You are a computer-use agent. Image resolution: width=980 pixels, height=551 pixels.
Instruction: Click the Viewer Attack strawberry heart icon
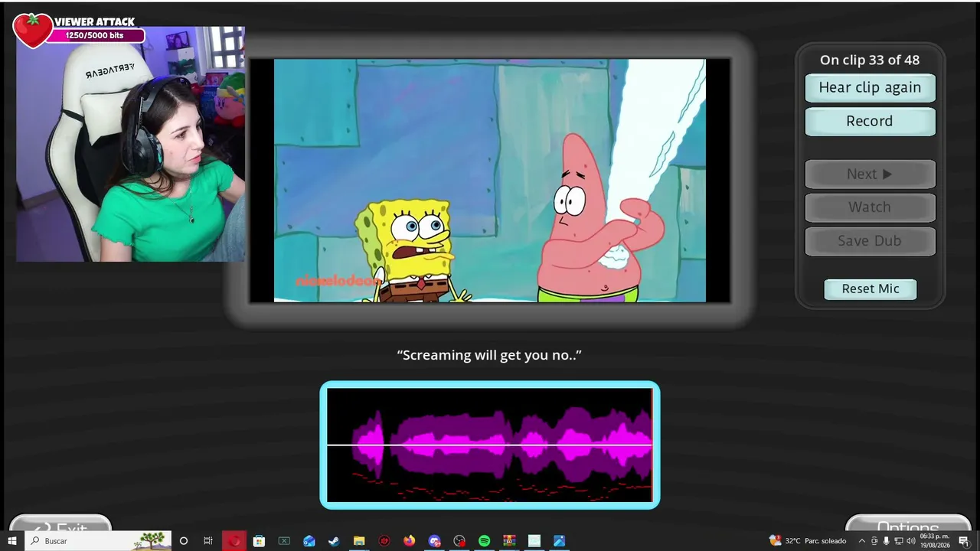(32, 29)
